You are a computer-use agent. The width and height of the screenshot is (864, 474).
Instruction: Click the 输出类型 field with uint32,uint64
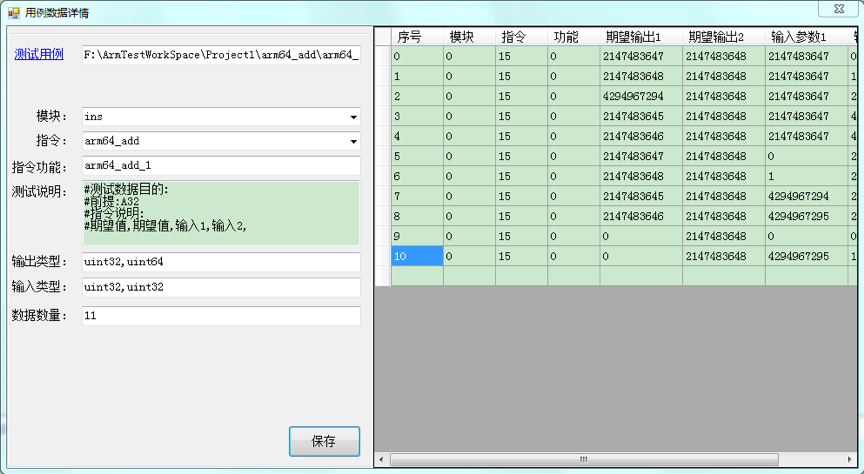pos(220,262)
